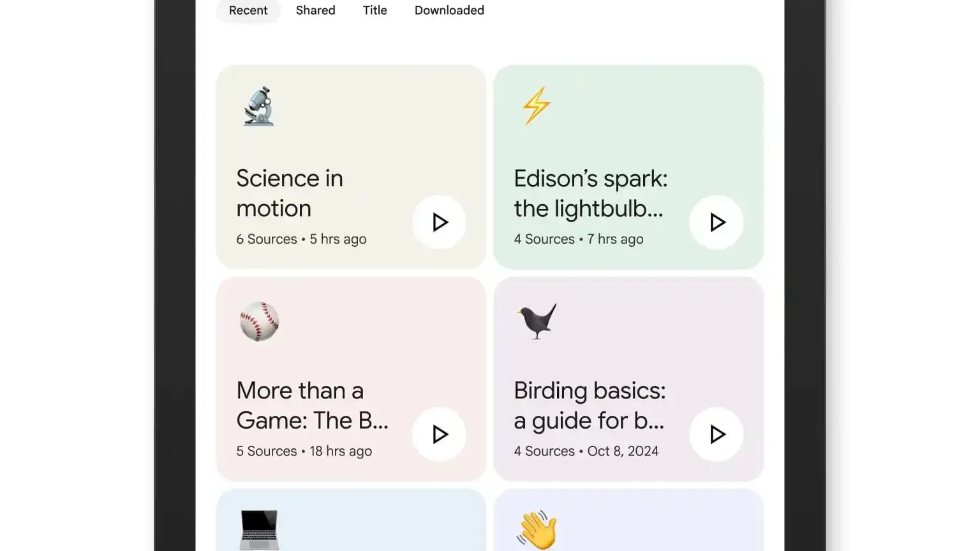980x551 pixels.
Task: Open the Science in motion notebook title
Action: point(290,193)
